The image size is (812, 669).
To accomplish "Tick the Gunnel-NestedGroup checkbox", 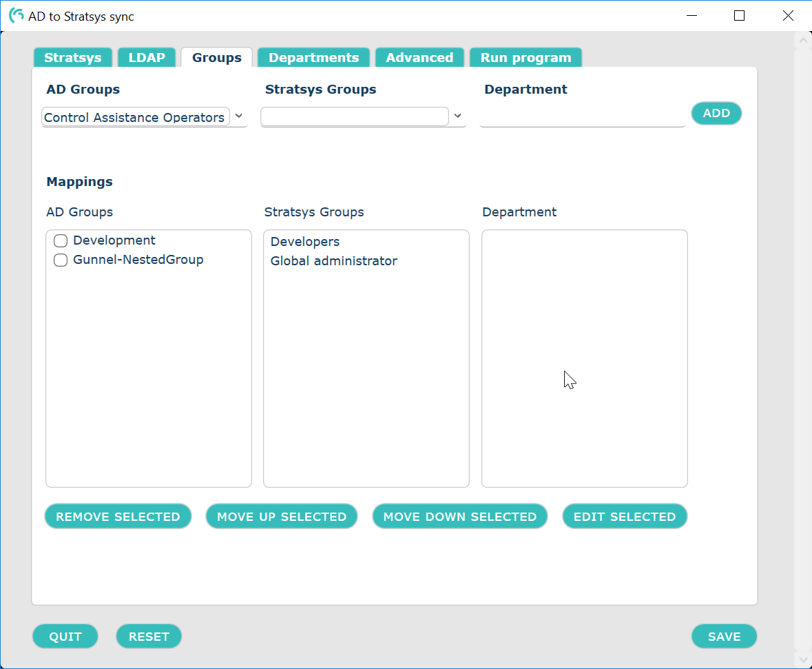I will point(61,260).
